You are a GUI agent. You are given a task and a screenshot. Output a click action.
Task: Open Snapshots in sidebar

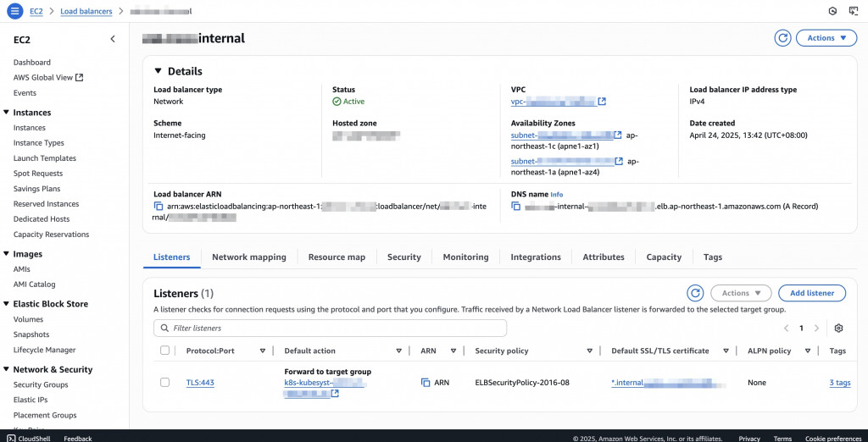click(31, 334)
